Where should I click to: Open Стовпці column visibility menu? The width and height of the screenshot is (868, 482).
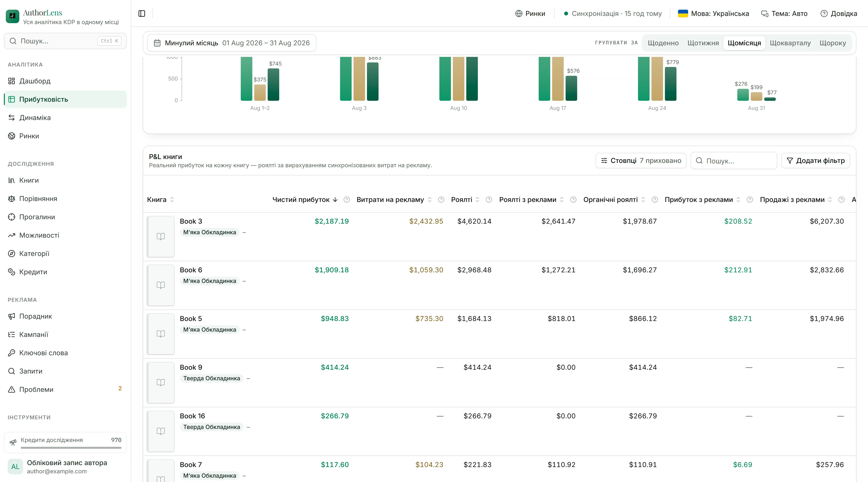click(x=641, y=161)
